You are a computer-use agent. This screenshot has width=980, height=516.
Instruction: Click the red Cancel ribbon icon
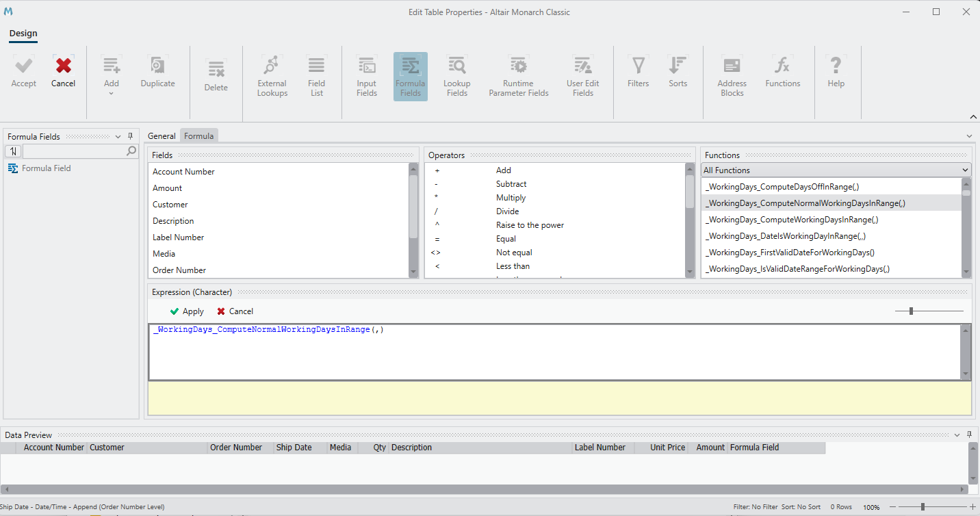click(64, 66)
